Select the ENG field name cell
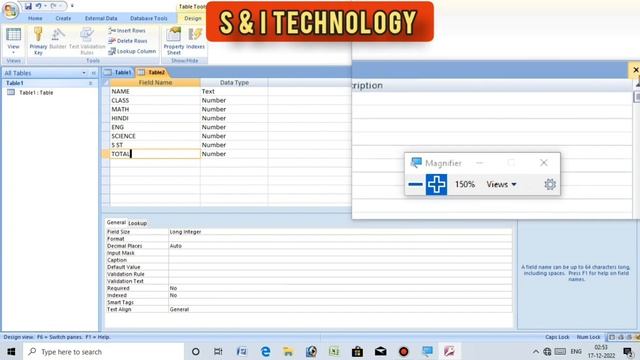The width and height of the screenshot is (640, 360). point(155,127)
